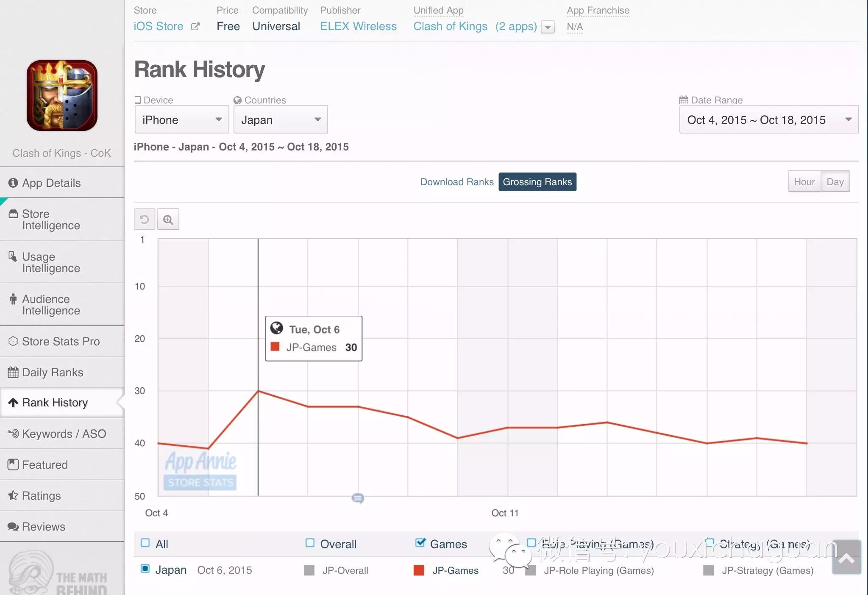This screenshot has height=595, width=868.
Task: Click the chart event comment bubble icon
Action: pyautogui.click(x=358, y=498)
